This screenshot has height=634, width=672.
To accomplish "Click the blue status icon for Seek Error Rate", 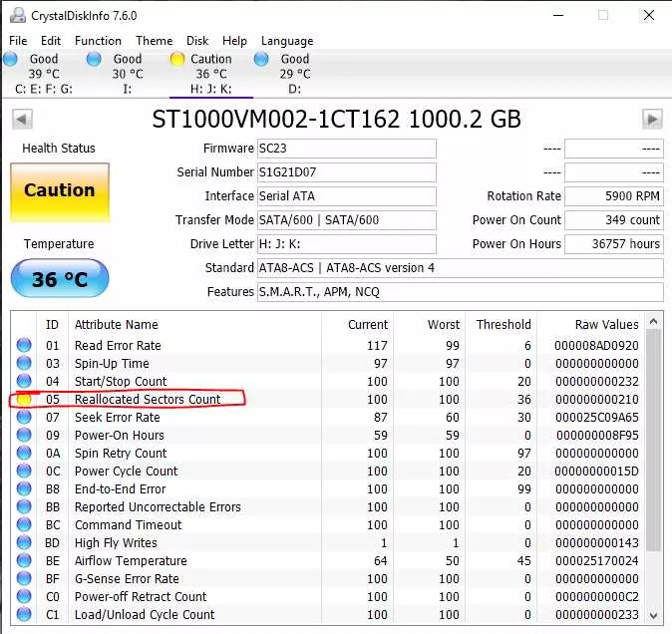I will 24,417.
